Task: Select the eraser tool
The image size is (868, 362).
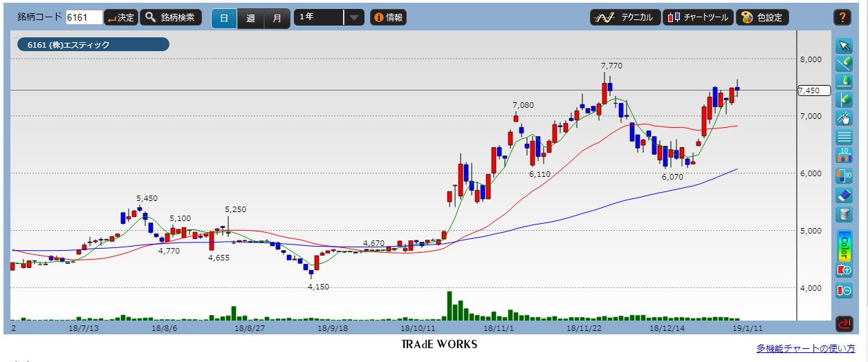Action: click(x=844, y=195)
